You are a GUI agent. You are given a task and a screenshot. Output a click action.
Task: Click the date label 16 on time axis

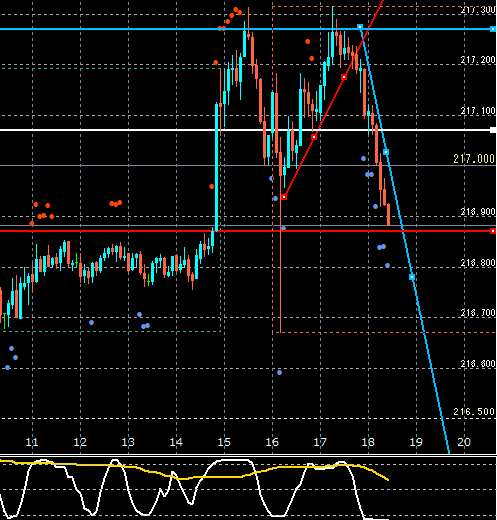coord(272,442)
